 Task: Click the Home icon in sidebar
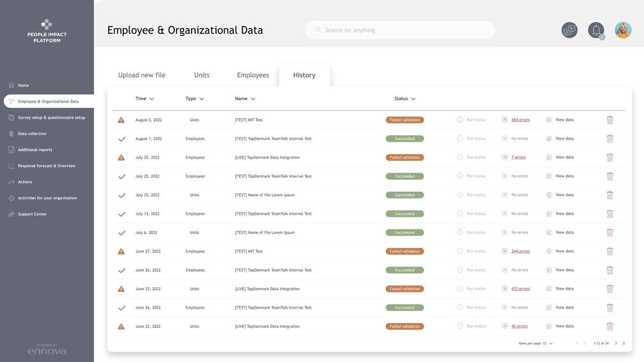tap(12, 85)
